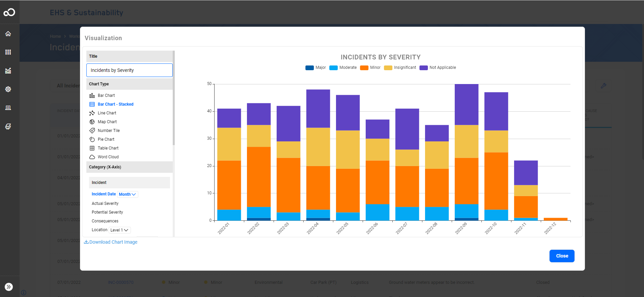This screenshot has height=297, width=644.
Task: Choose Map Chart type
Action: point(107,122)
